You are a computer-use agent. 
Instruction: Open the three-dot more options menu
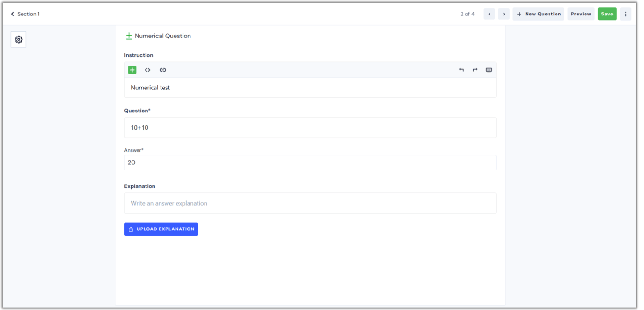click(625, 14)
